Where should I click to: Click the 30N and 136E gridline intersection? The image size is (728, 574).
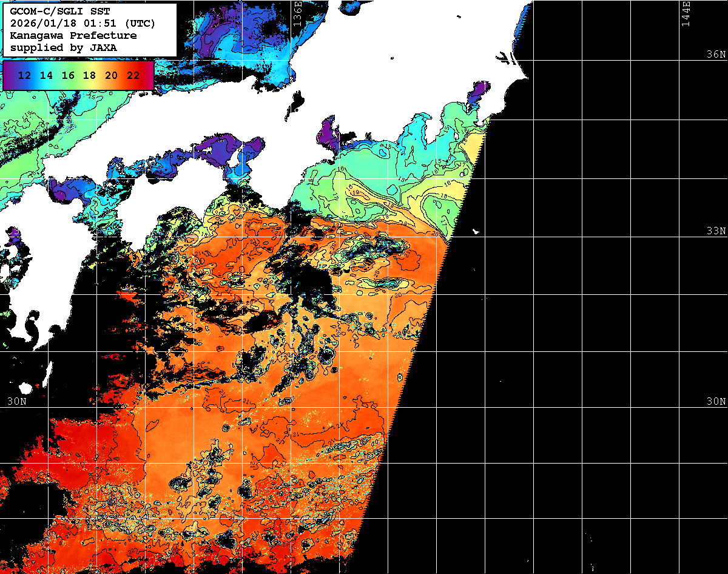tap(291, 407)
